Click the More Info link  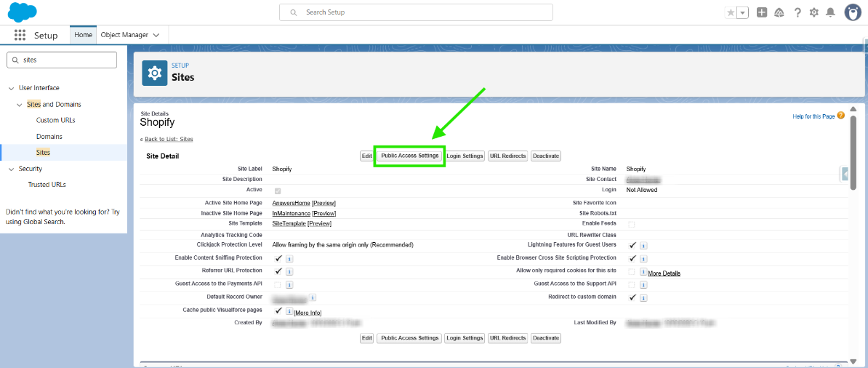click(x=308, y=313)
